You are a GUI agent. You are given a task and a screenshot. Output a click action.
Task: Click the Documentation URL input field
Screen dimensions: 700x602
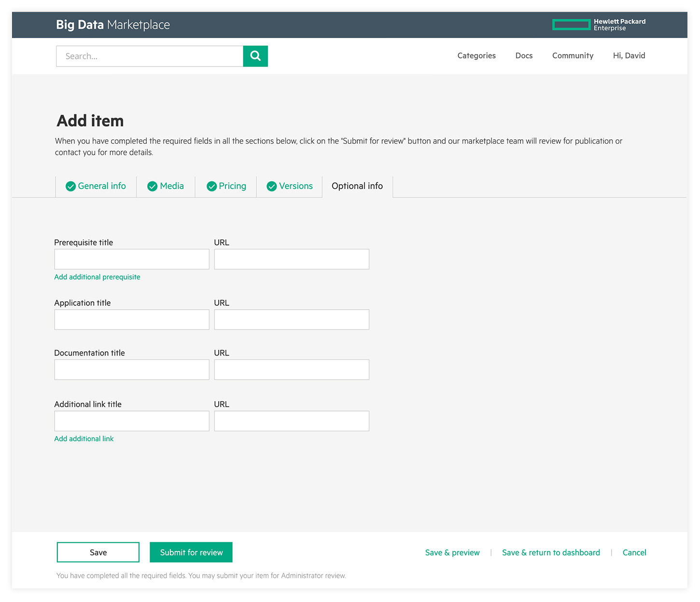pyautogui.click(x=292, y=369)
